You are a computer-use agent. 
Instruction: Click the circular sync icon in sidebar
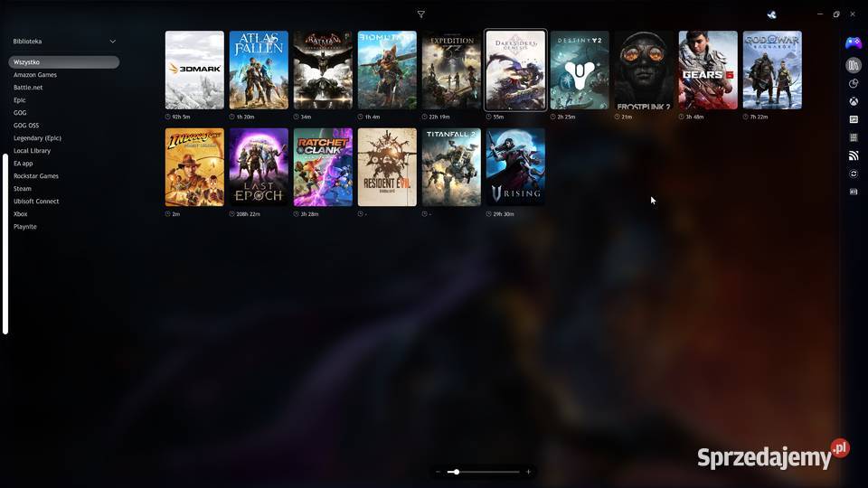click(x=854, y=174)
